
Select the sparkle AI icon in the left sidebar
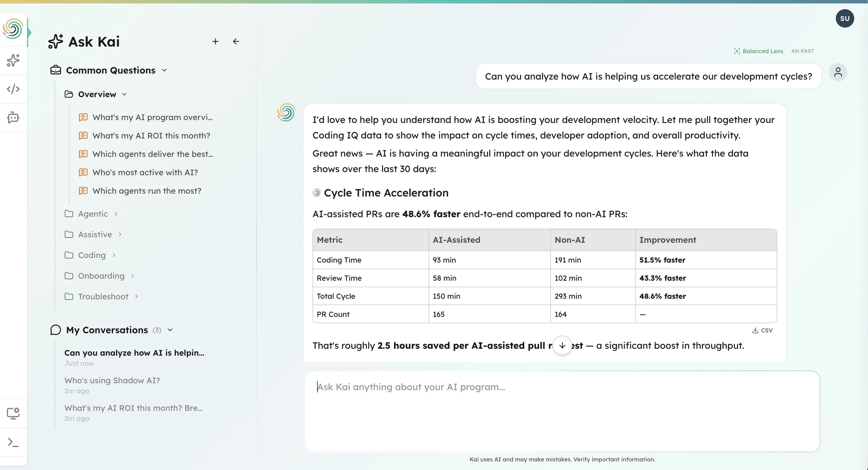(x=13, y=60)
